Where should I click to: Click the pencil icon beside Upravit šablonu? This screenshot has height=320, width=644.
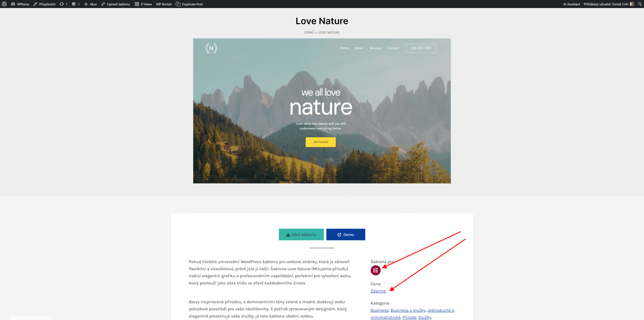point(103,4)
